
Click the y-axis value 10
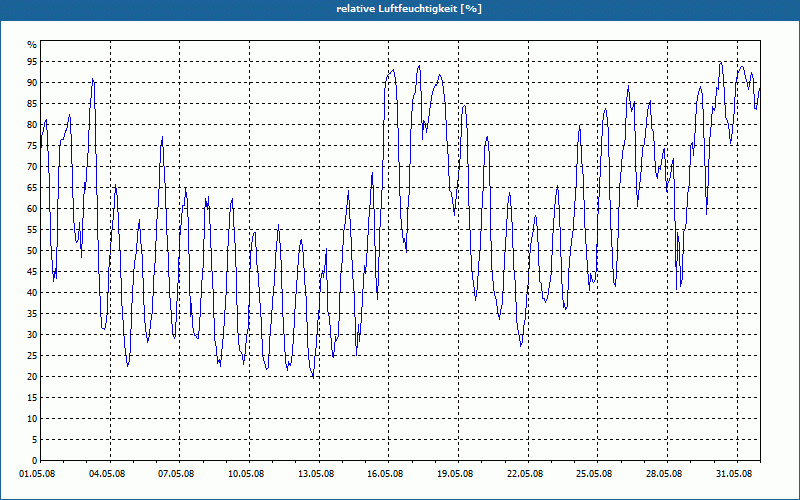pyautogui.click(x=32, y=419)
